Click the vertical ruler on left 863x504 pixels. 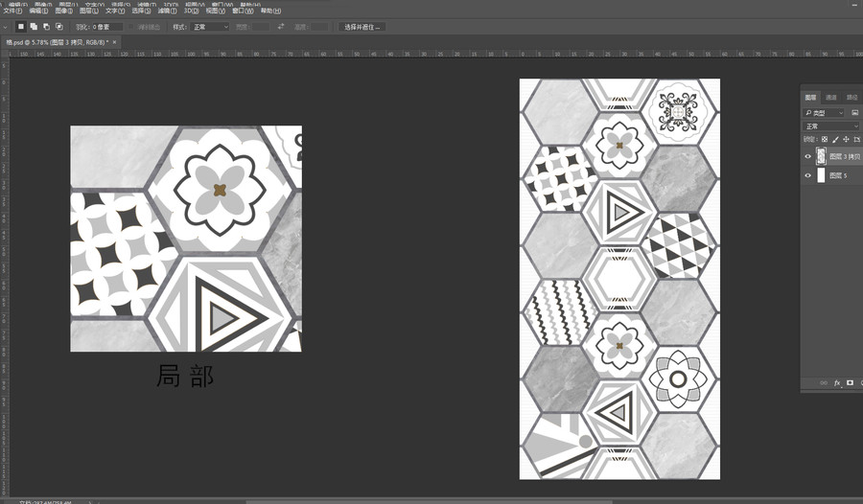[5, 275]
